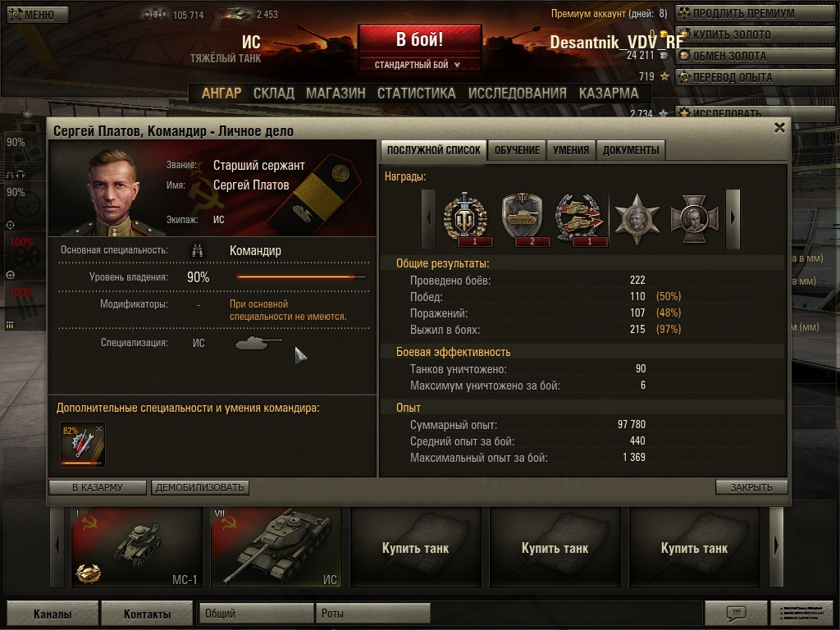840x630 pixels.
Task: Open the chat bubble icon at bottom right
Action: [x=736, y=612]
